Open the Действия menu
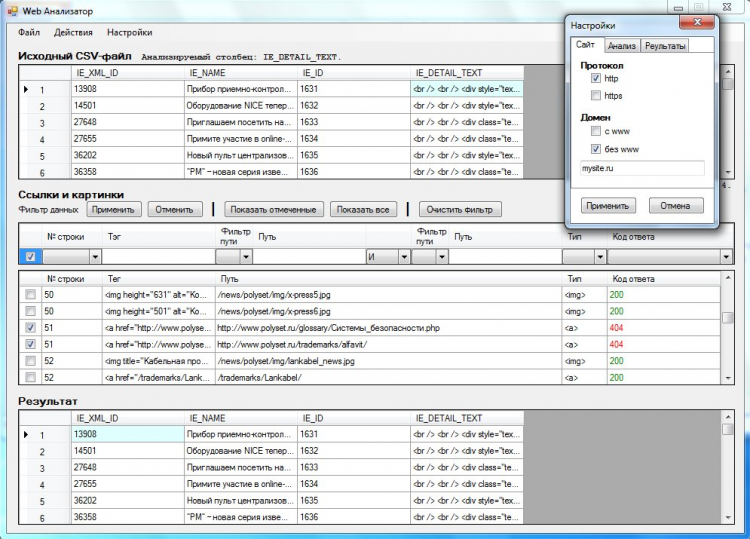Screen dimensions: 750x539 pyautogui.click(x=73, y=33)
